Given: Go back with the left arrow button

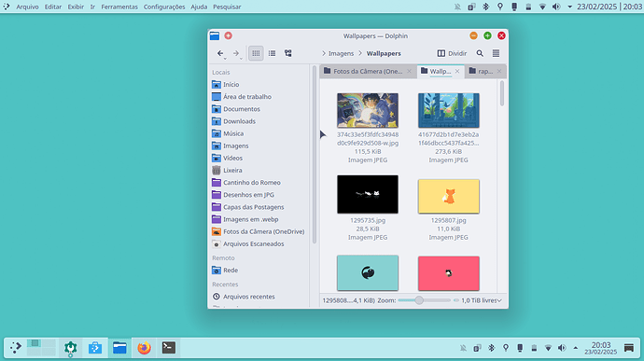Looking at the screenshot, I should pos(220,53).
